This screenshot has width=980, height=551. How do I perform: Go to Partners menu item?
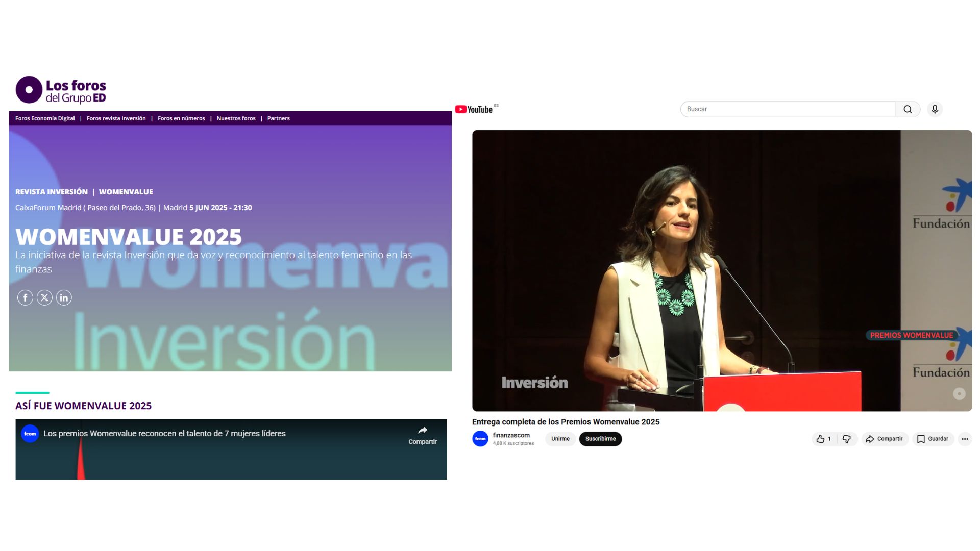[x=278, y=118]
